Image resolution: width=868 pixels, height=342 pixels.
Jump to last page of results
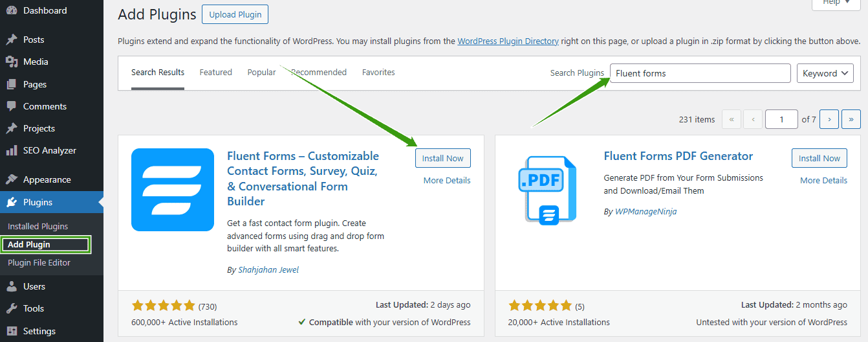click(x=851, y=119)
